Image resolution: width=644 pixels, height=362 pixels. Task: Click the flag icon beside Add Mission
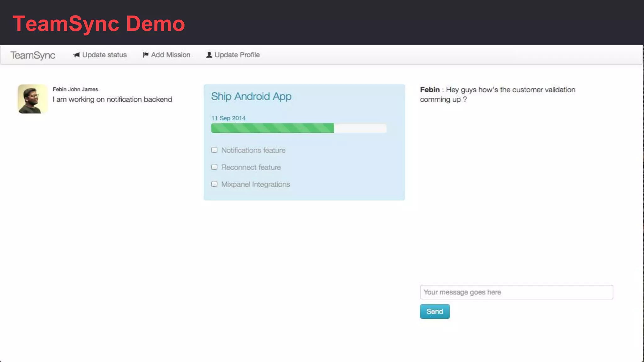click(146, 55)
